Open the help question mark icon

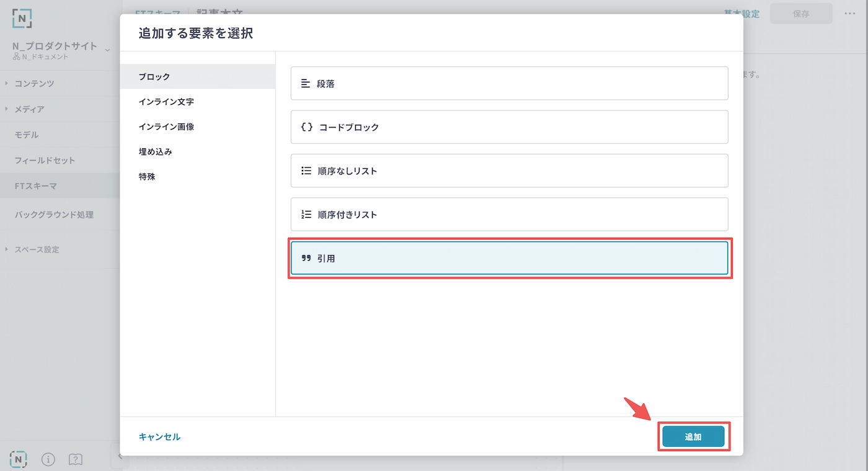(x=76, y=459)
